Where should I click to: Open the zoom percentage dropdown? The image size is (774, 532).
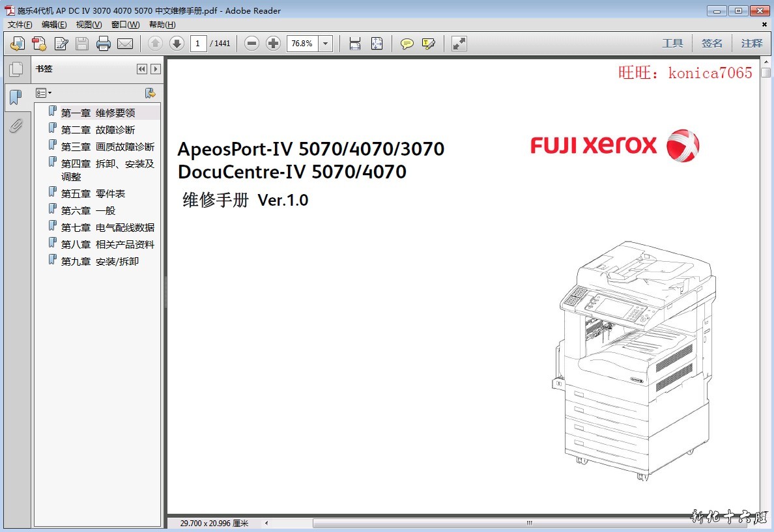pos(326,44)
